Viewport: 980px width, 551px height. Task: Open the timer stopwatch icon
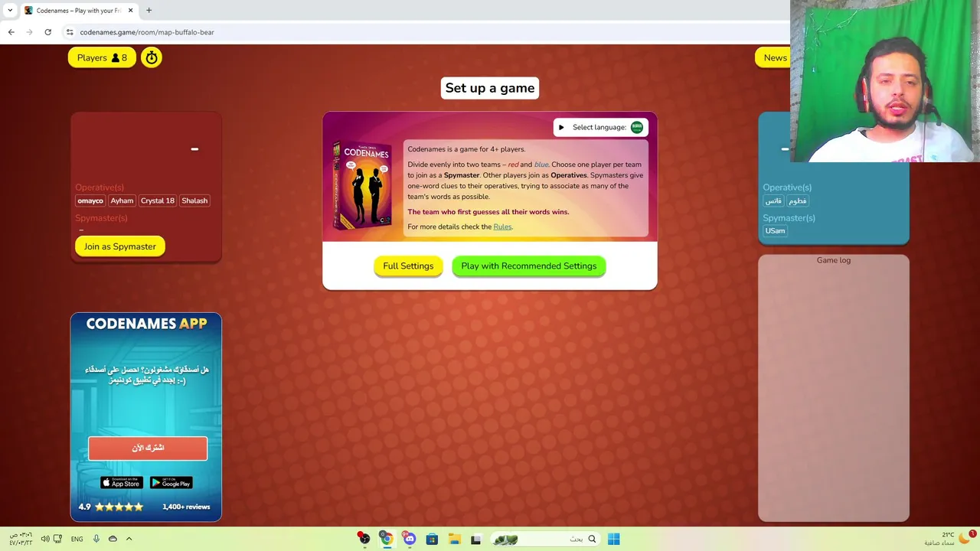[152, 57]
